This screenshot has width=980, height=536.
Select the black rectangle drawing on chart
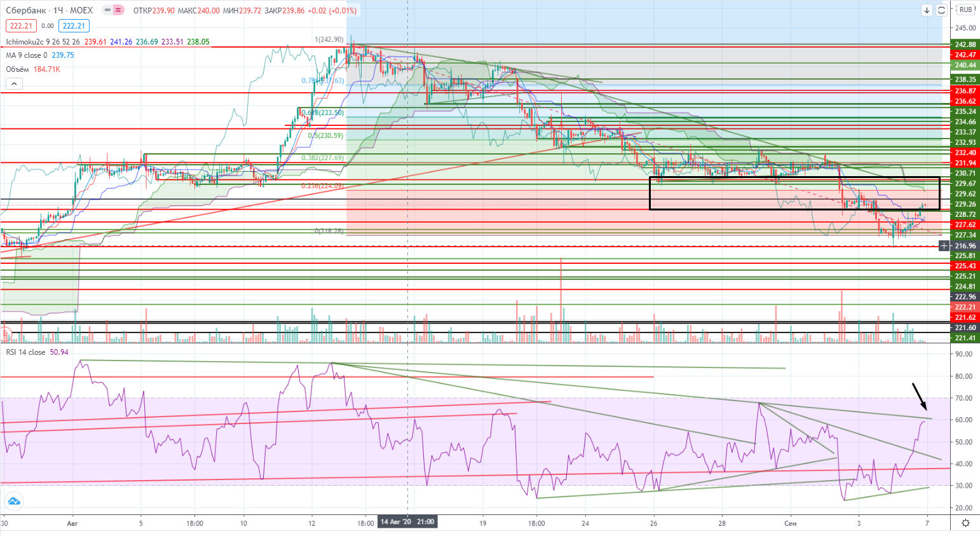(794, 177)
